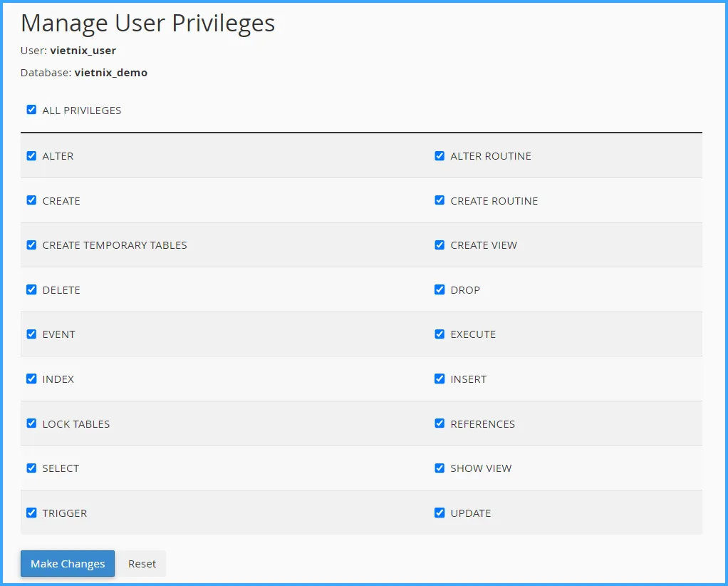Uncheck the ALL PRIVILEGES checkbox

(x=31, y=110)
